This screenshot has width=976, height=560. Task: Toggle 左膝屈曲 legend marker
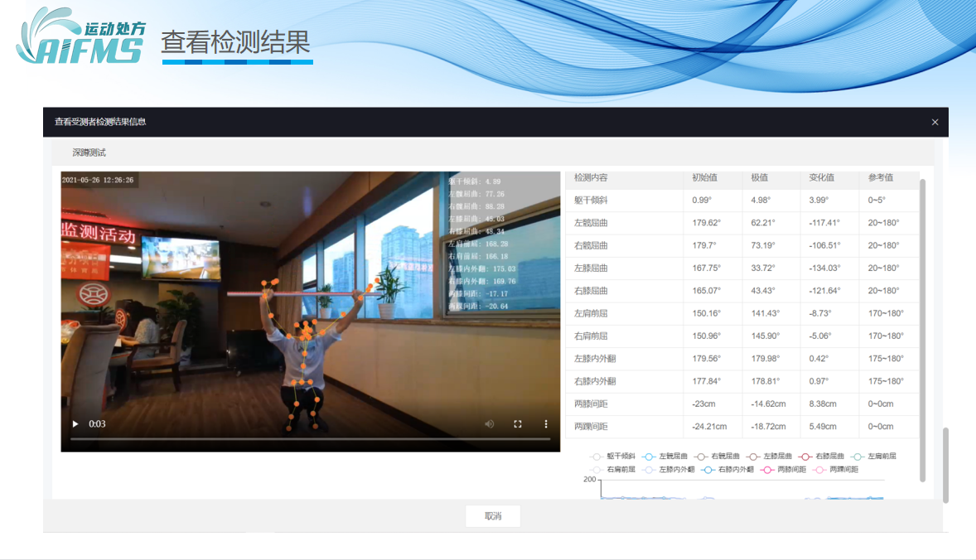(x=753, y=456)
